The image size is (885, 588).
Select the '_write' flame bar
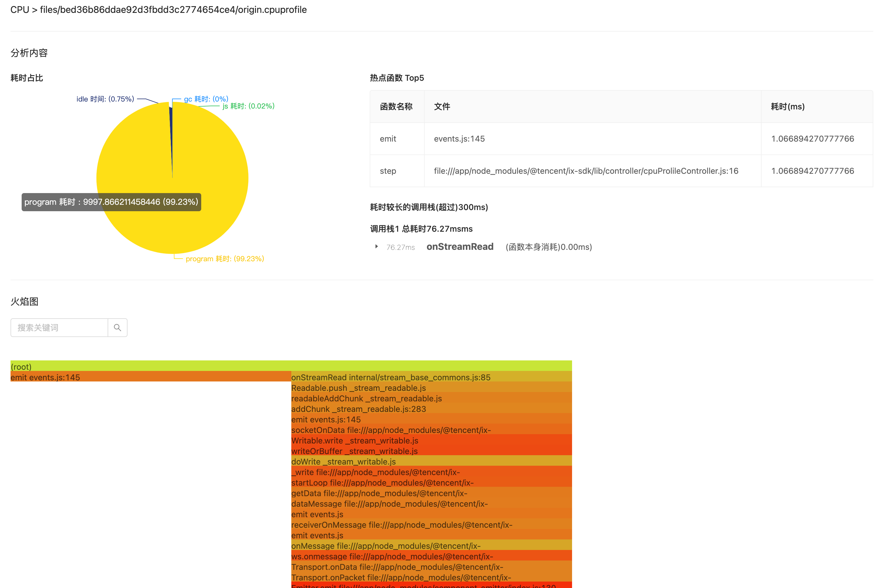click(431, 471)
